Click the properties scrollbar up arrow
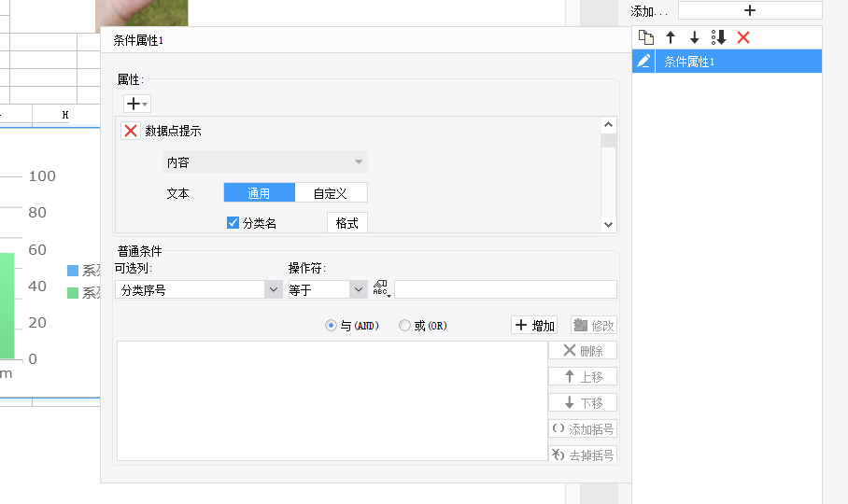This screenshot has width=848, height=504. coord(608,125)
